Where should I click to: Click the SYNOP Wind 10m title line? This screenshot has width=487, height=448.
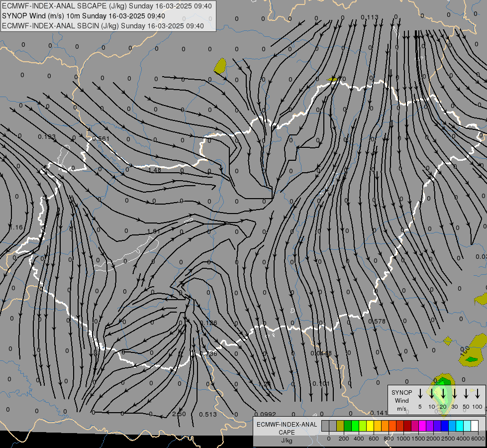pyautogui.click(x=84, y=16)
